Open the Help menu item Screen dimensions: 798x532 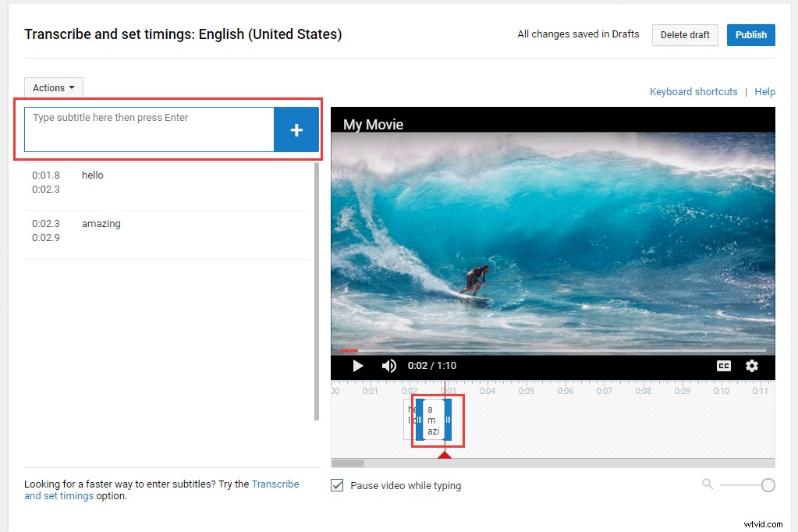[764, 91]
